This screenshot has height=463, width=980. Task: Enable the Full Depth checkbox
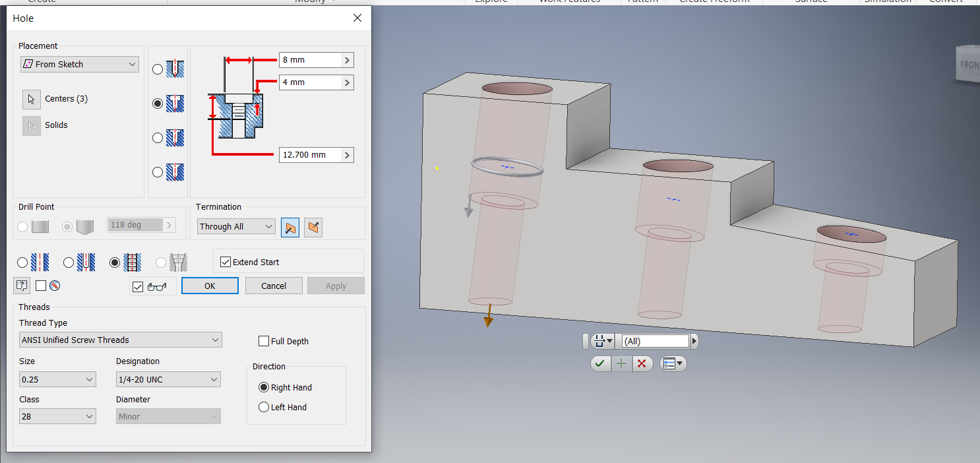(264, 341)
